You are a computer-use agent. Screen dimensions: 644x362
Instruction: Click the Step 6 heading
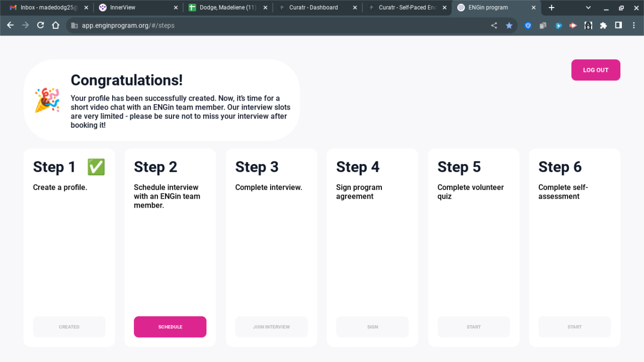point(560,167)
